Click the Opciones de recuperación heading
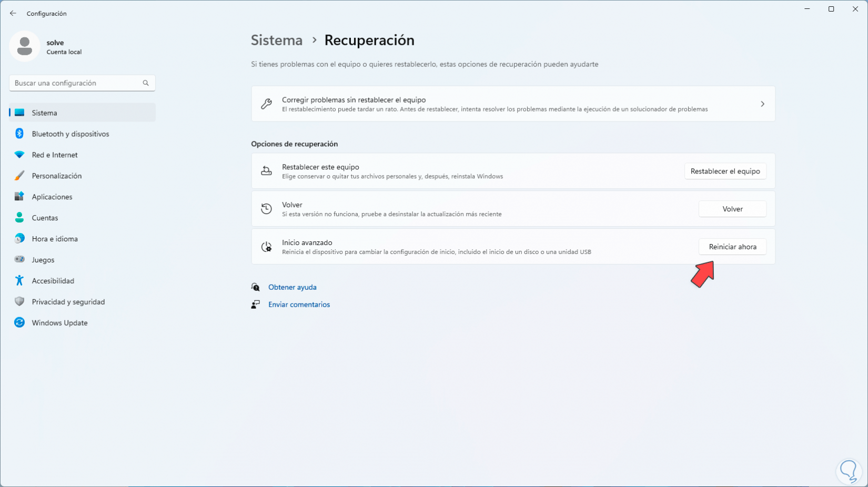Viewport: 868px width, 487px height. click(294, 144)
